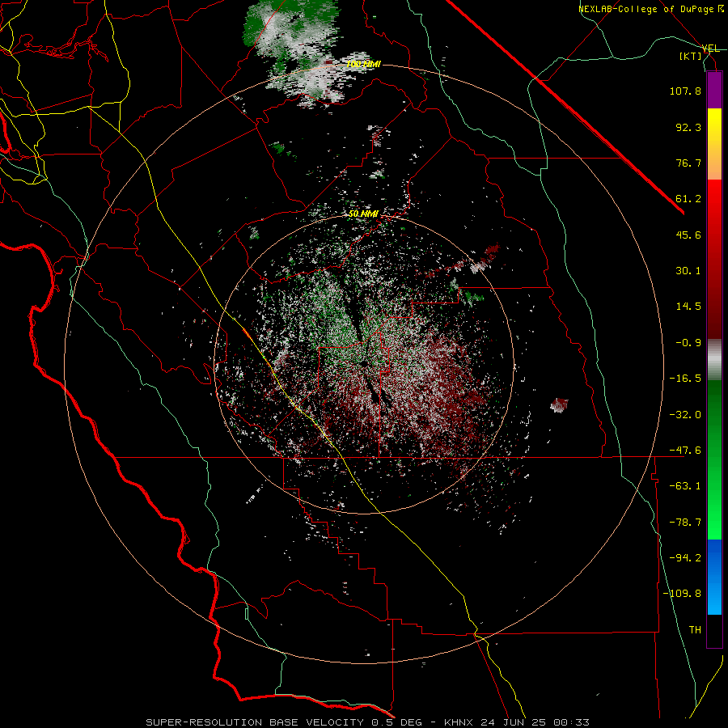Screen dimensions: 728x728
Task: Click the isolated velocity echo east of the 50 NMI ring
Action: pyautogui.click(x=559, y=404)
